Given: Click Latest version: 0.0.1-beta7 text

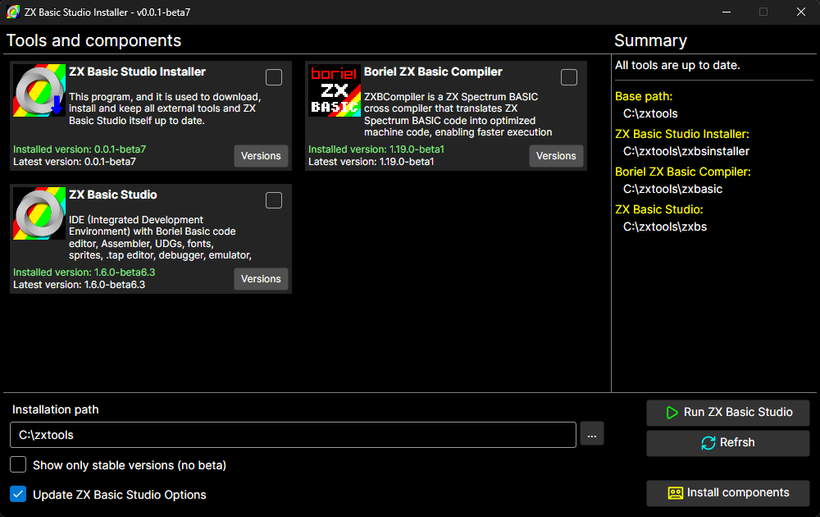Looking at the screenshot, I should click(x=74, y=162).
